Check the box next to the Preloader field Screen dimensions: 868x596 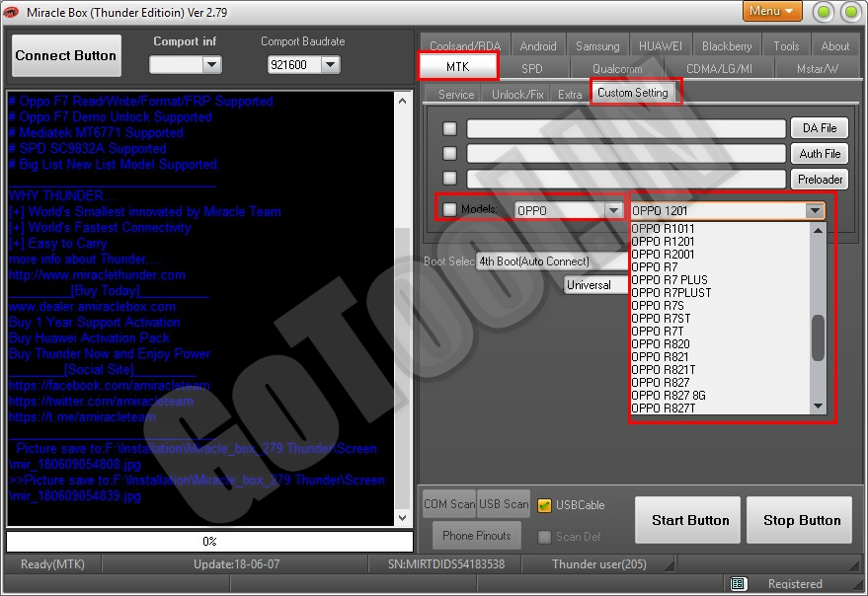(450, 179)
